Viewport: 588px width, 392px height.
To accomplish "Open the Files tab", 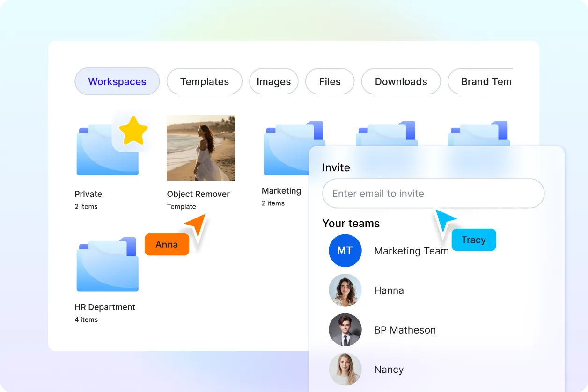I will click(x=330, y=81).
